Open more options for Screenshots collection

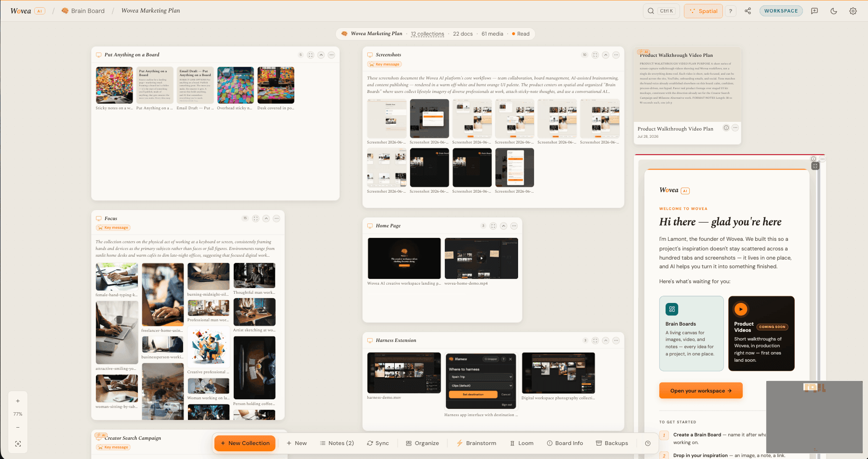pos(616,55)
